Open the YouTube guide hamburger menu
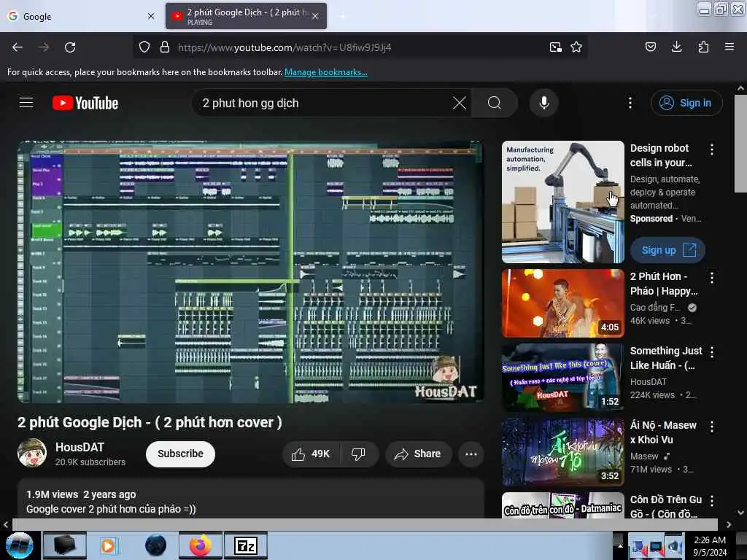The width and height of the screenshot is (747, 560). pos(26,103)
